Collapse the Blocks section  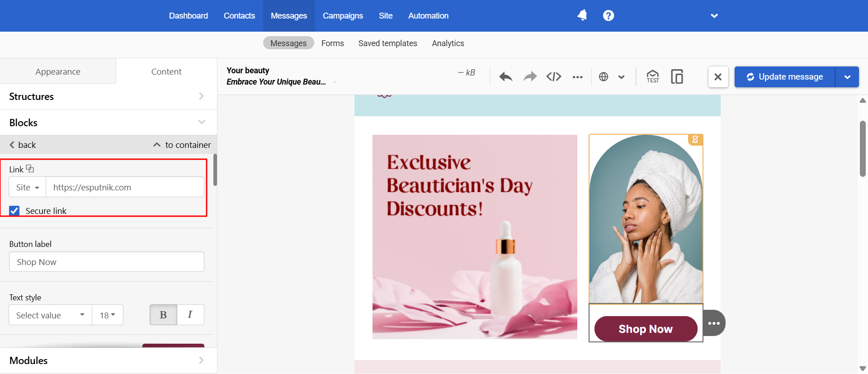click(x=108, y=123)
